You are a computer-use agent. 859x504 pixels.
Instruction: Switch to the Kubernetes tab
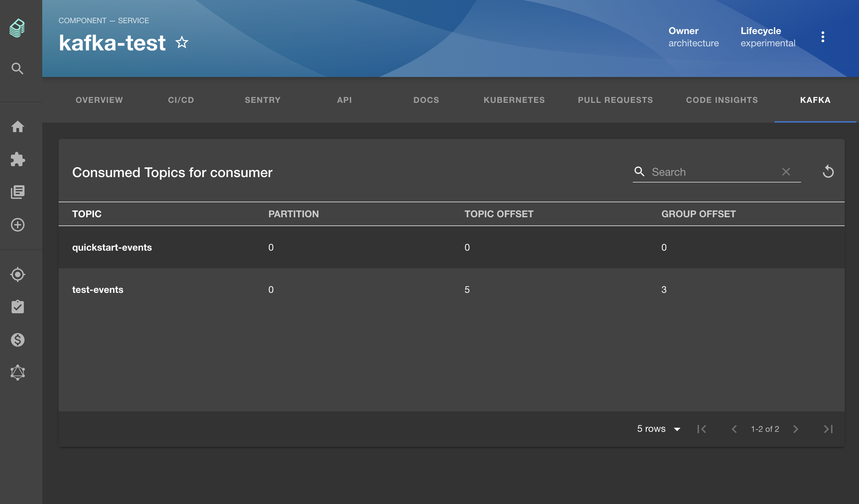pyautogui.click(x=514, y=100)
